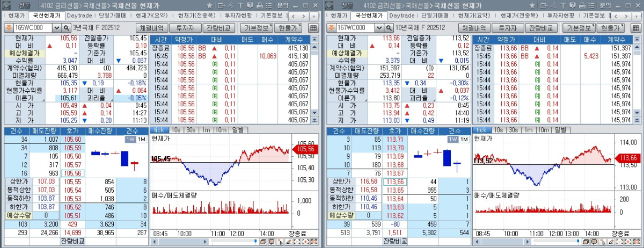Open the list menu icon in left window
The width and height of the screenshot is (644, 248).
[269, 5]
